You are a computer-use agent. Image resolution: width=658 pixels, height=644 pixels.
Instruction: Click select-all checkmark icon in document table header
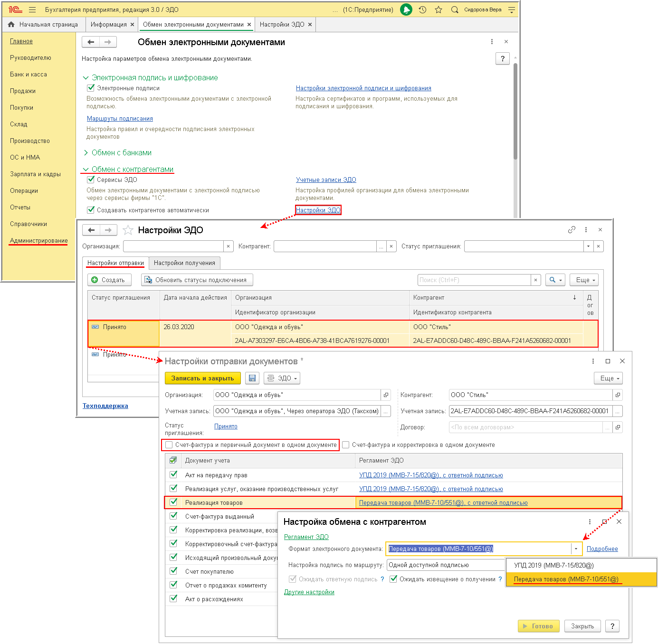(x=173, y=460)
